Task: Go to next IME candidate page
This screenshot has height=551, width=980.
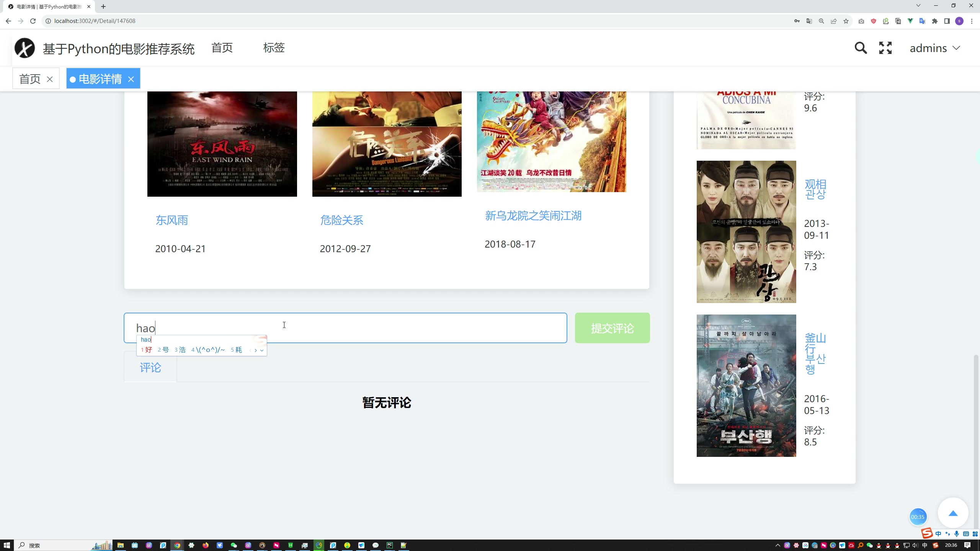Action: [x=256, y=350]
